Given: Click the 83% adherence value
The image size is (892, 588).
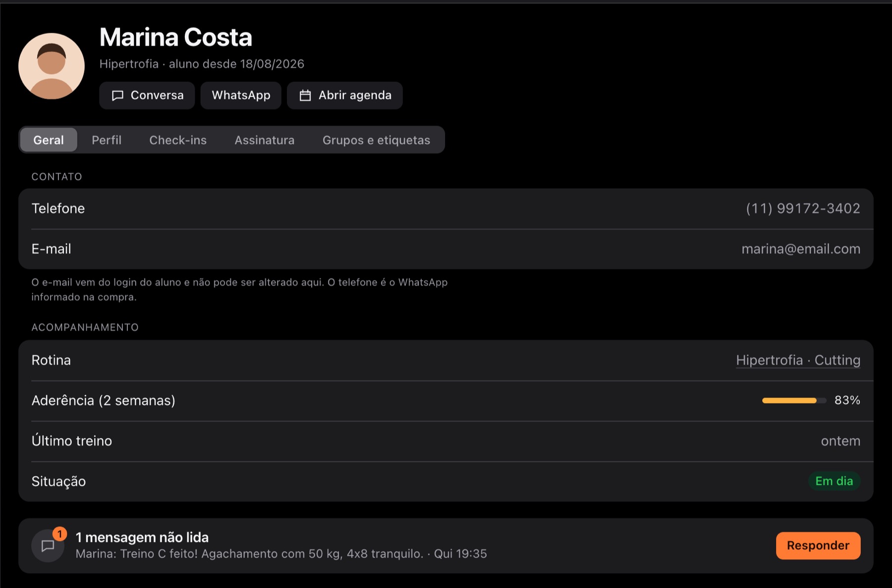Looking at the screenshot, I should pos(847,400).
